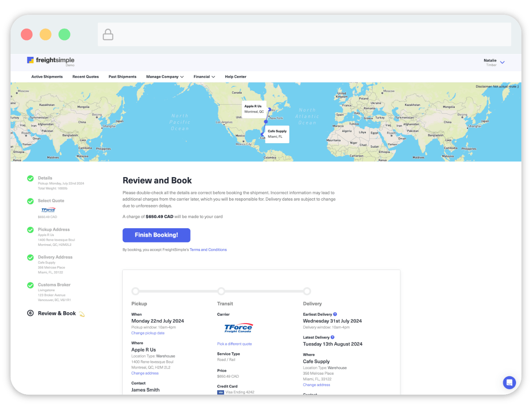The width and height of the screenshot is (532, 409).
Task: Click the Cafe Supply map label
Action: coord(277,134)
